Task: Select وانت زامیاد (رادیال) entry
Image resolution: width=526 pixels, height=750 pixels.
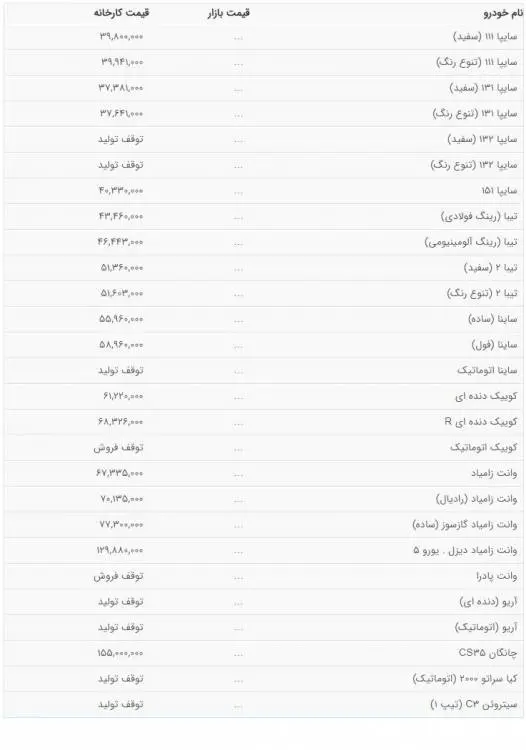Action: [x=476, y=499]
